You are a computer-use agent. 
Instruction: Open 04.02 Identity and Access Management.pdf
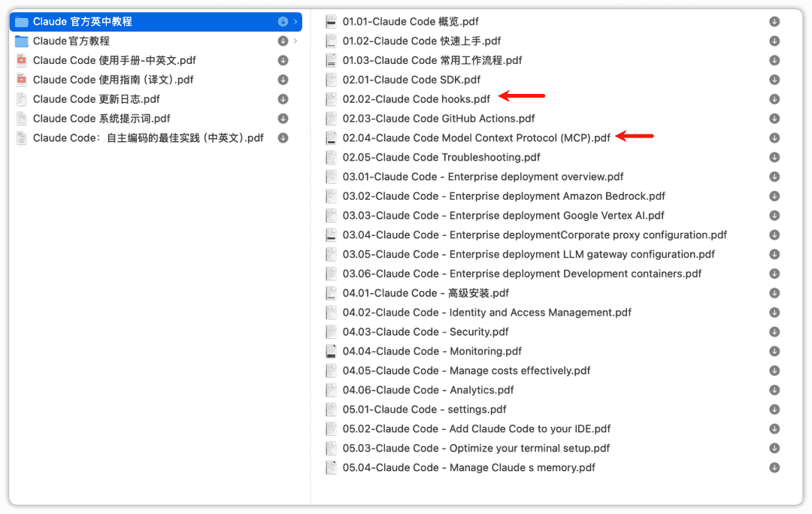tap(486, 313)
